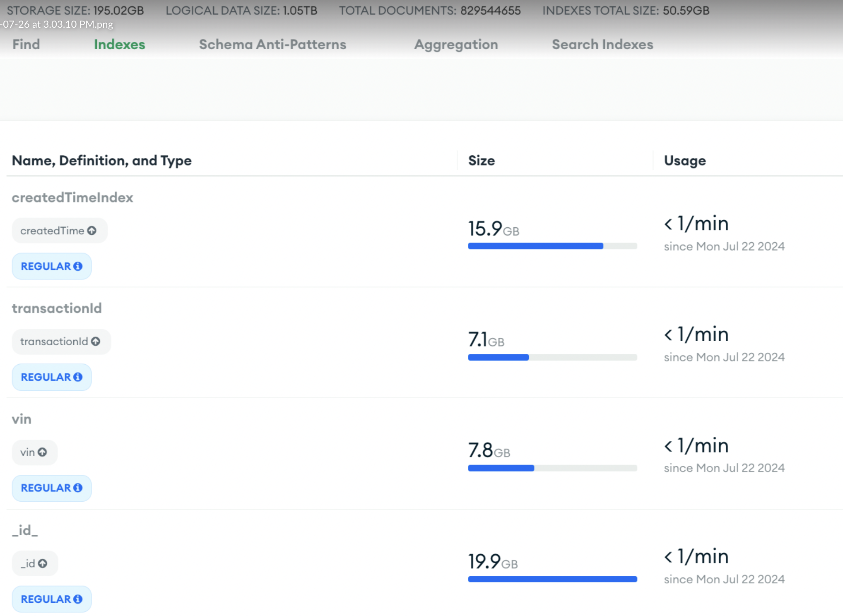
Task: Go to the Aggregation tab
Action: tap(456, 44)
